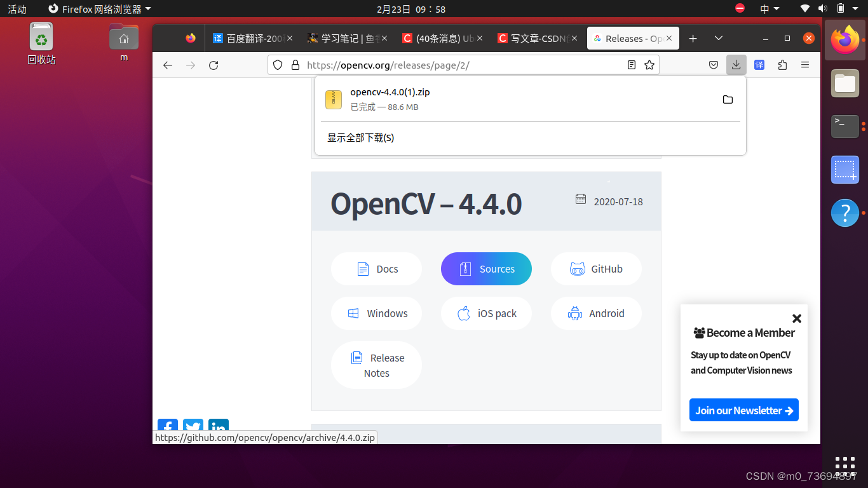Screen dimensions: 868x488
Task: Show applications grid in the dock
Action: pos(845,466)
